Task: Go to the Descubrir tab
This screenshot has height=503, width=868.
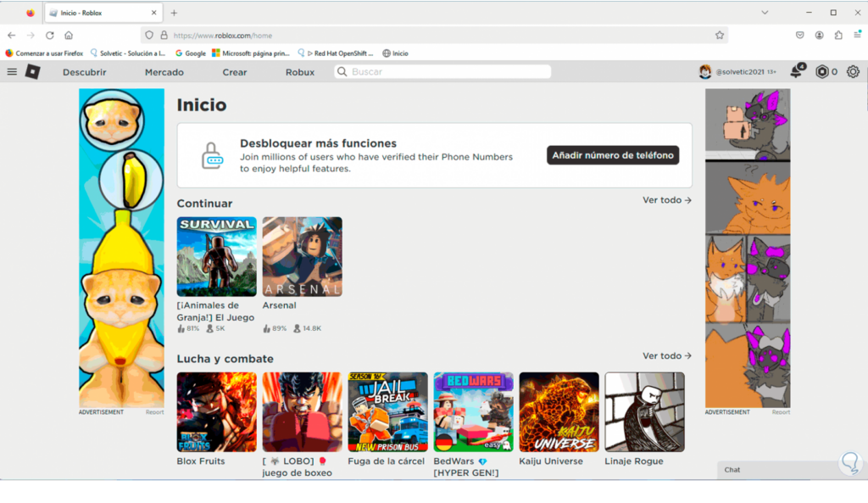Action: 85,72
